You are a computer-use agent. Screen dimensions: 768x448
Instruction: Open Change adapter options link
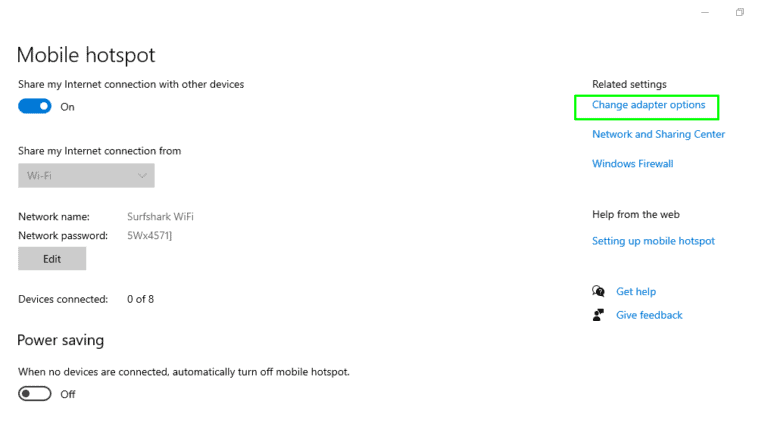pyautogui.click(x=648, y=105)
